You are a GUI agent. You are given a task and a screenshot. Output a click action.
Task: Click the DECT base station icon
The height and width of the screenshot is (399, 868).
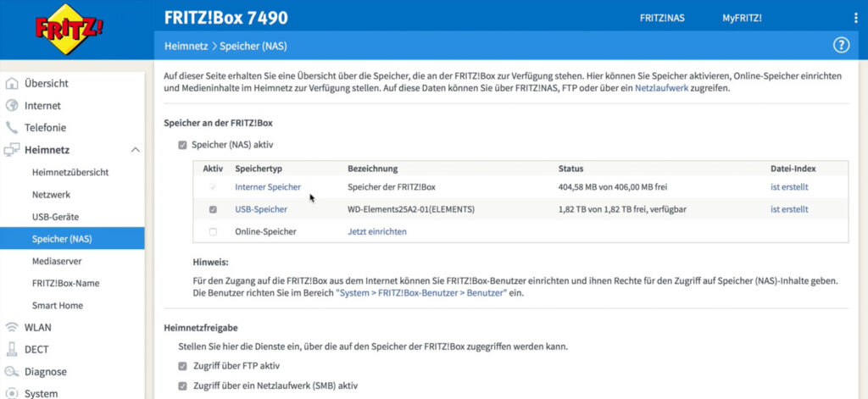pyautogui.click(x=12, y=349)
